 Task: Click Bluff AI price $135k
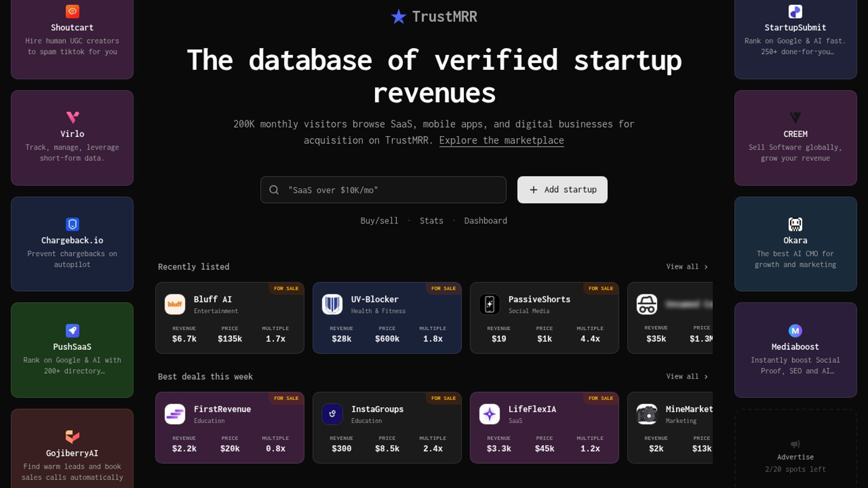click(x=230, y=339)
